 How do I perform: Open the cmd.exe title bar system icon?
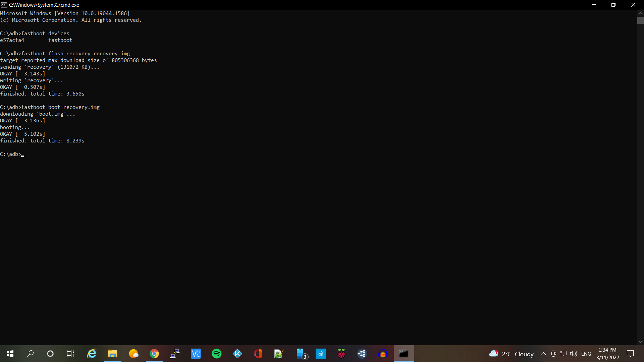(4, 5)
